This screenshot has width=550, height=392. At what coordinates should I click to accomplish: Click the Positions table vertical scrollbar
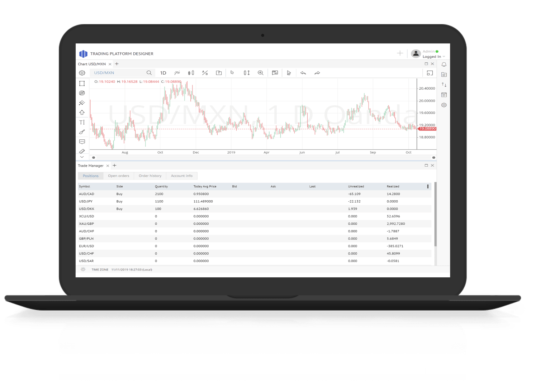click(x=436, y=214)
